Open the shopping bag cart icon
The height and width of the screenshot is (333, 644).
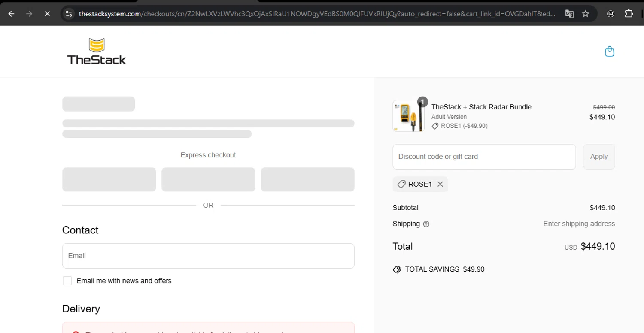coord(609,52)
